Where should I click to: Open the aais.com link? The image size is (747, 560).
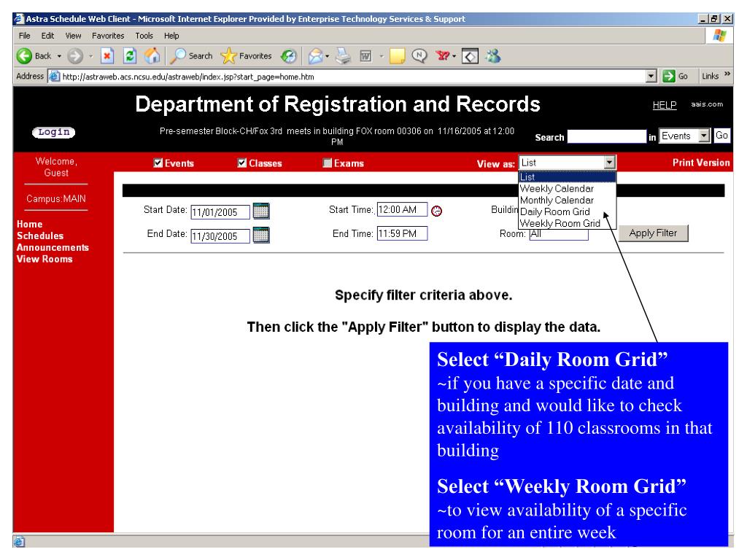click(707, 104)
